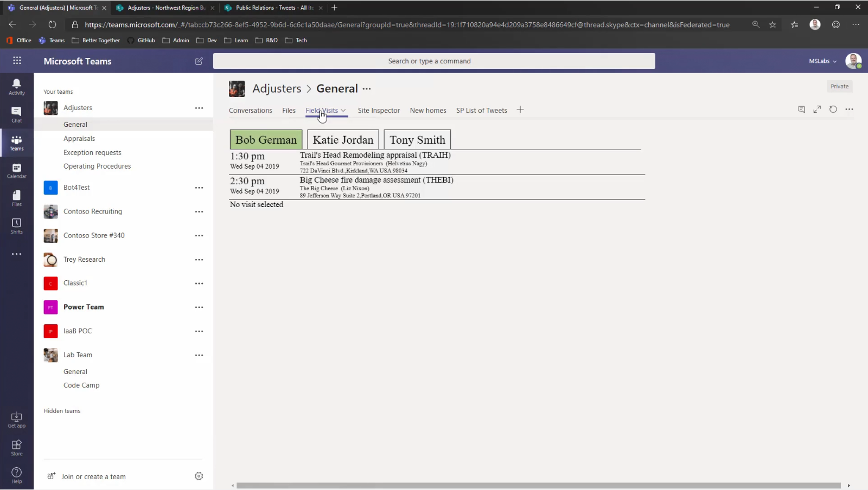
Task: Switch to the Files channel tab
Action: coord(289,111)
